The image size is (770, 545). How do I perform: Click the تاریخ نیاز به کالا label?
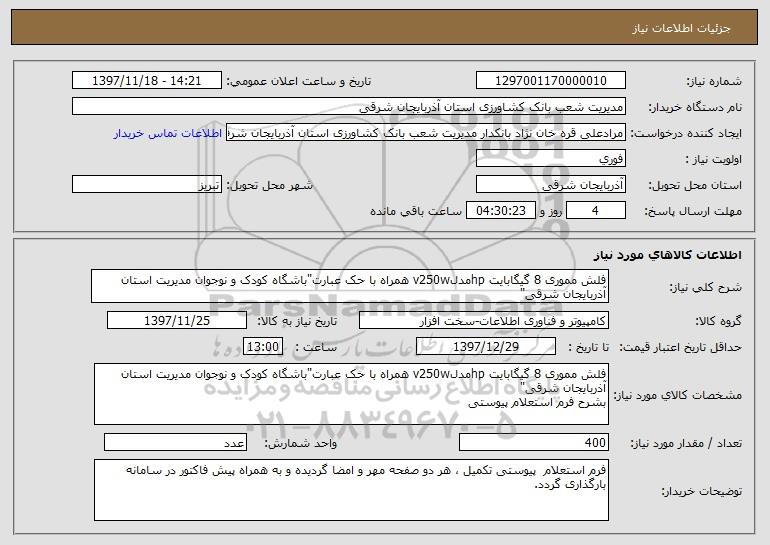tap(297, 322)
